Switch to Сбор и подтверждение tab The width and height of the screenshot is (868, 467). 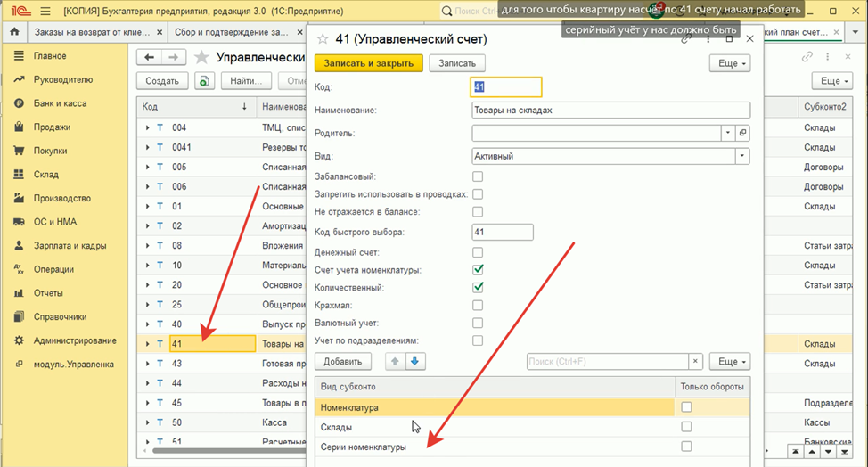(x=232, y=32)
